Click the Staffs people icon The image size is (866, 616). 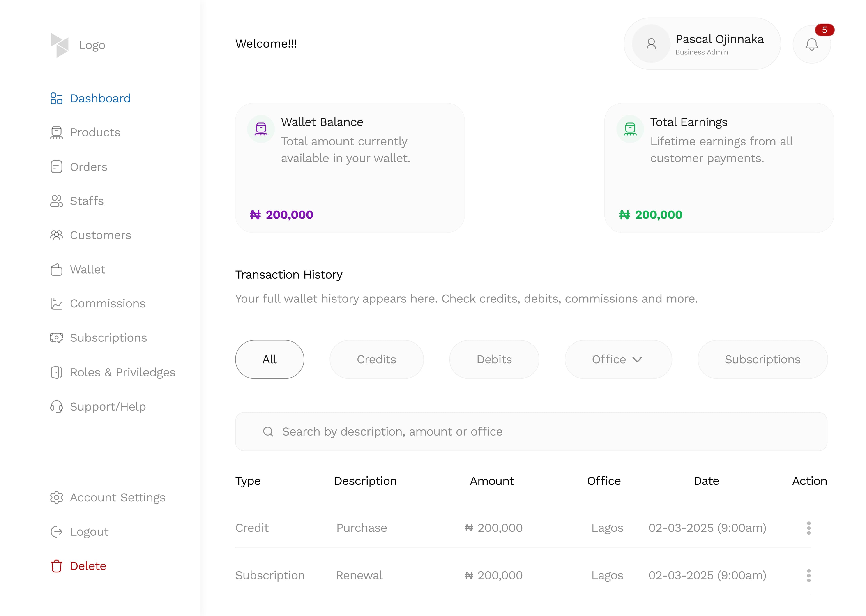click(56, 201)
